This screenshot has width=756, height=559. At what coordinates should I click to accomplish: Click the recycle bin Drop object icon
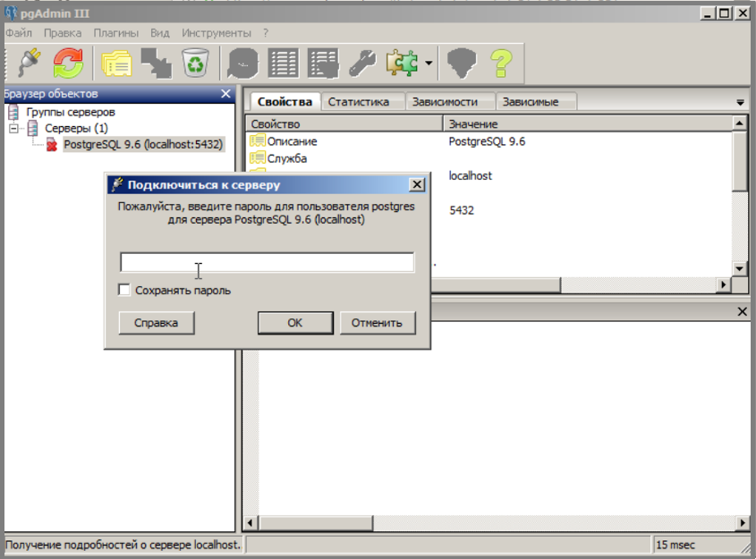[x=195, y=64]
